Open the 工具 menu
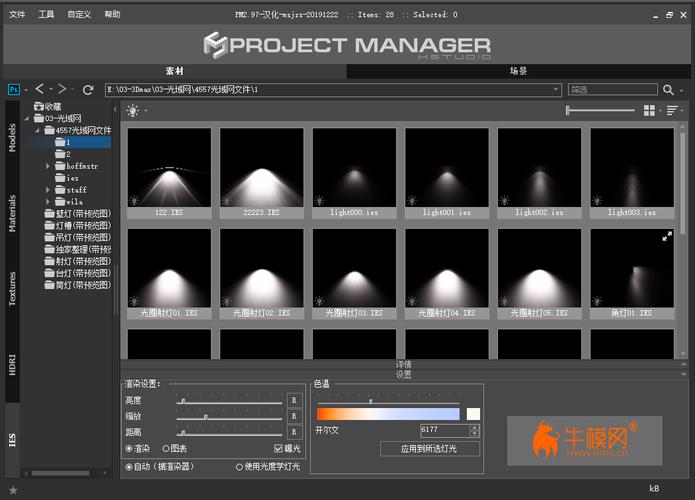Screen dimensions: 695x500 point(46,14)
